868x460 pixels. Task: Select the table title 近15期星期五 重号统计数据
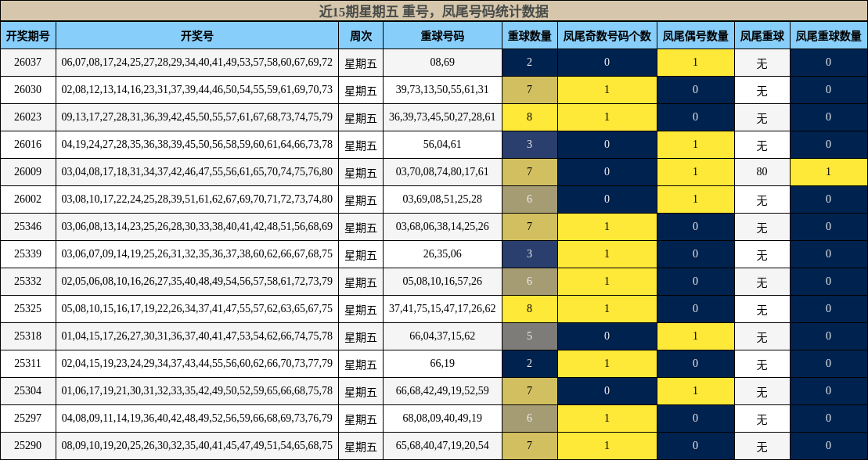click(434, 10)
